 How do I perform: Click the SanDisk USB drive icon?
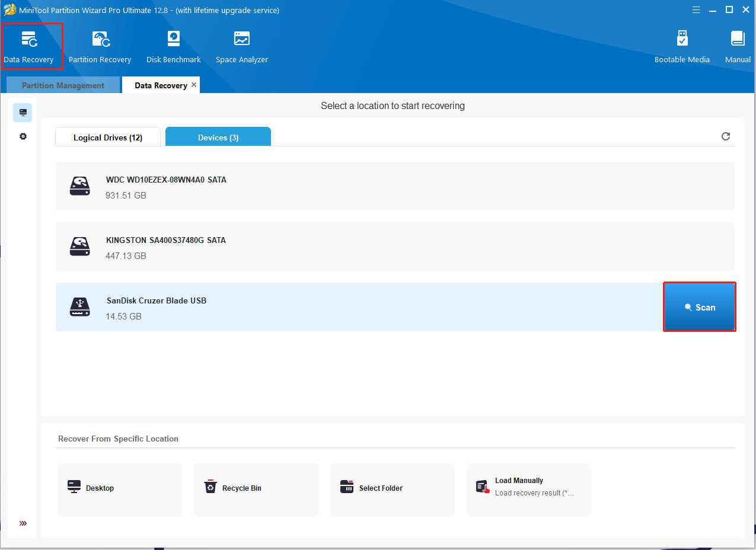80,307
